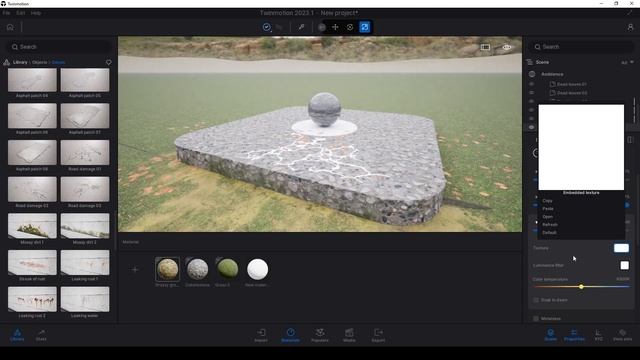Toggle visibility of Dead leaves 01
The height and width of the screenshot is (360, 640).
pyautogui.click(x=531, y=84)
